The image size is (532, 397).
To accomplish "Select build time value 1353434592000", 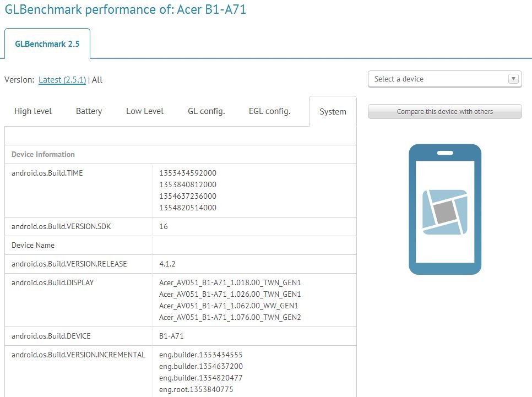I will (188, 173).
